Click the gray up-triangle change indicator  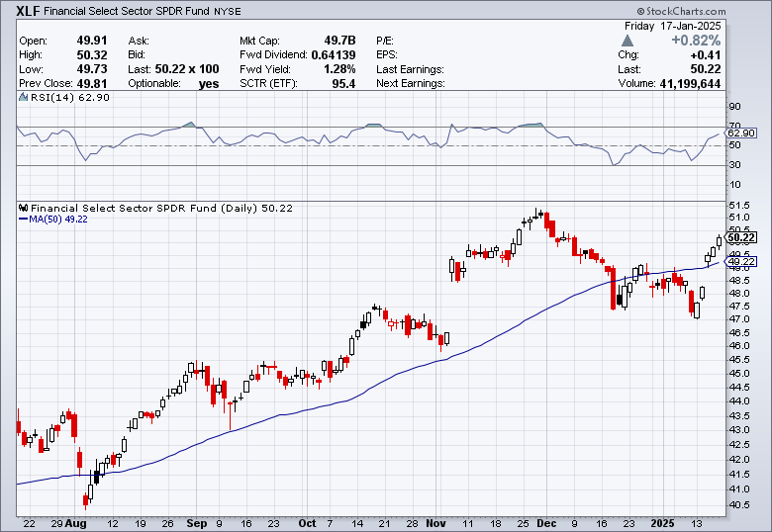pyautogui.click(x=627, y=40)
